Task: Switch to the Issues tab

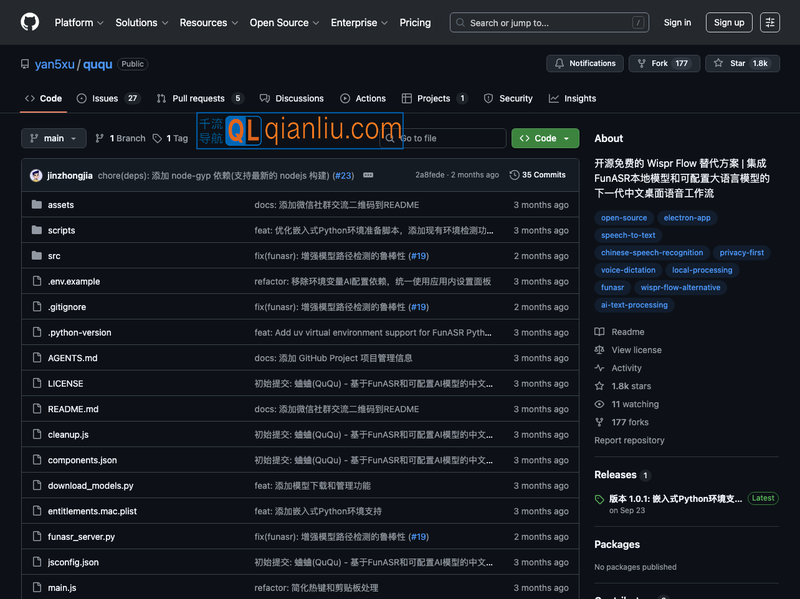Action: click(x=105, y=98)
